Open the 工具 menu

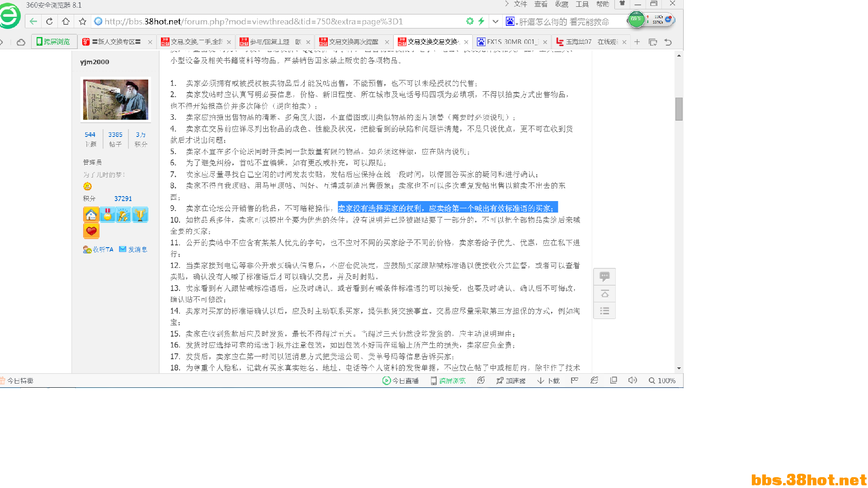pos(582,4)
